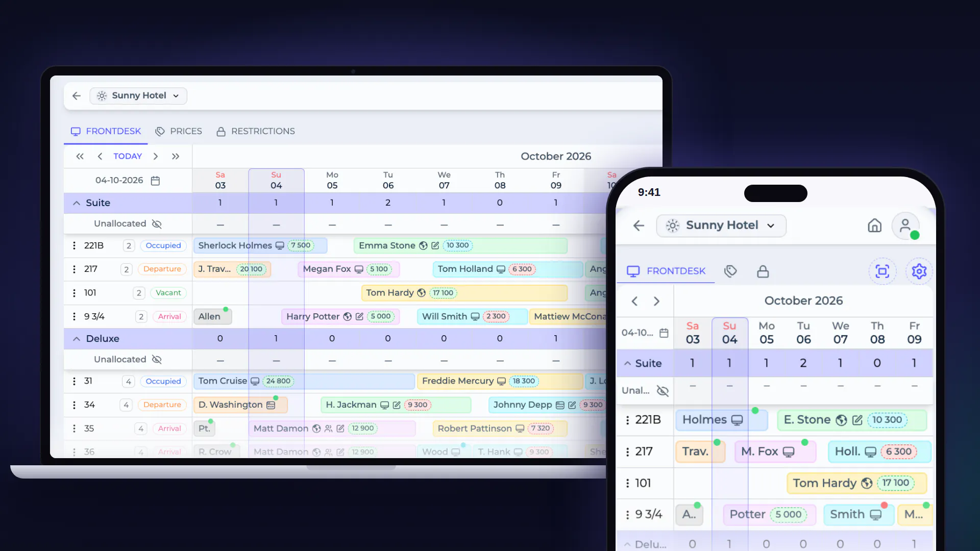Click the TODAY button on laptop
The image size is (980, 551).
(x=128, y=156)
